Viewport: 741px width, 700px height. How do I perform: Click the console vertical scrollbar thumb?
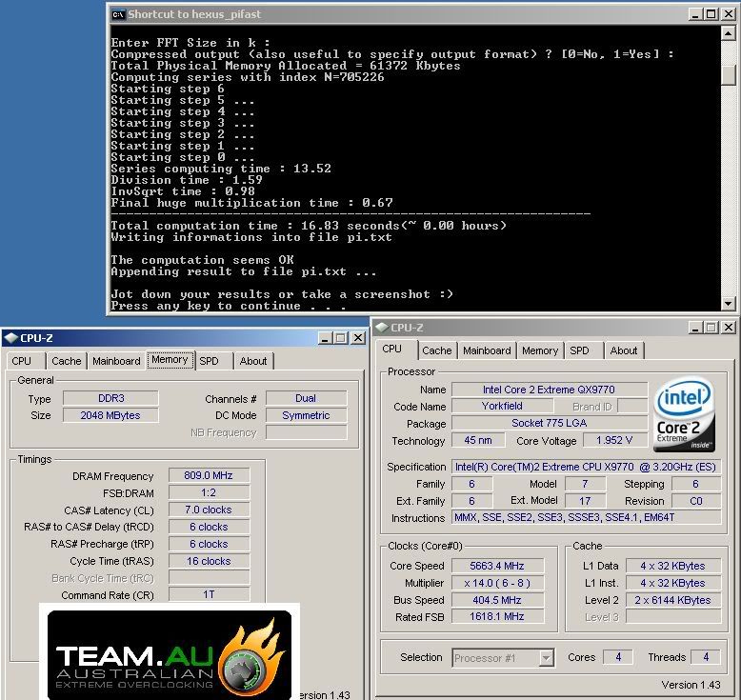[x=729, y=74]
